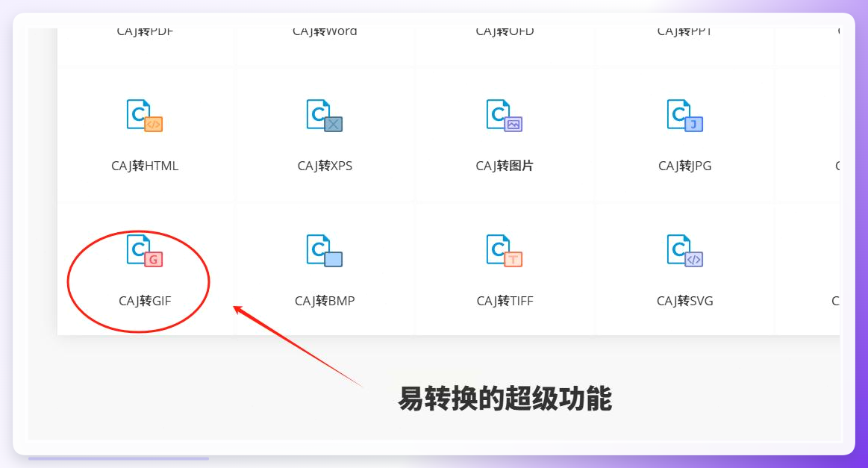Open the CAJ转HTML converter icon
Image resolution: width=868 pixels, height=468 pixels.
[x=145, y=116]
